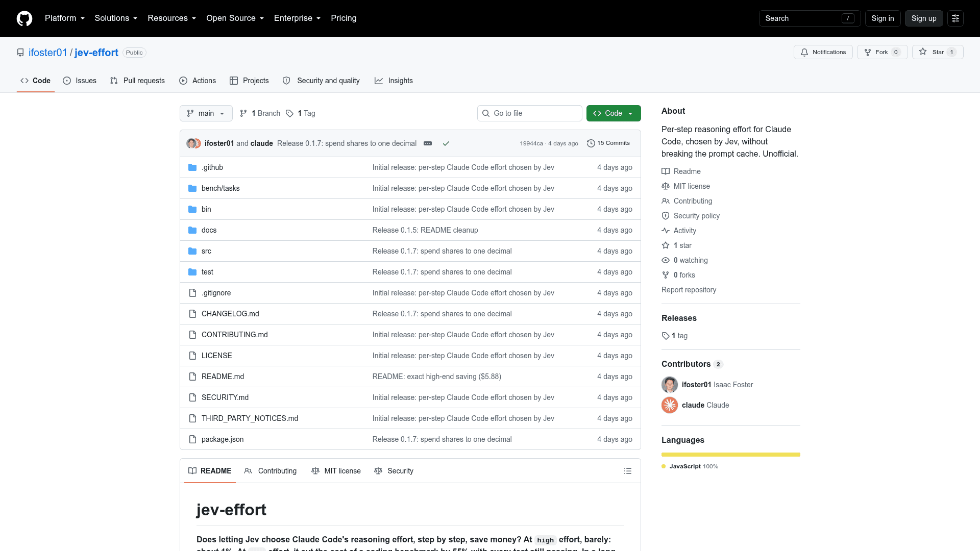Click Sign in button

tap(883, 18)
